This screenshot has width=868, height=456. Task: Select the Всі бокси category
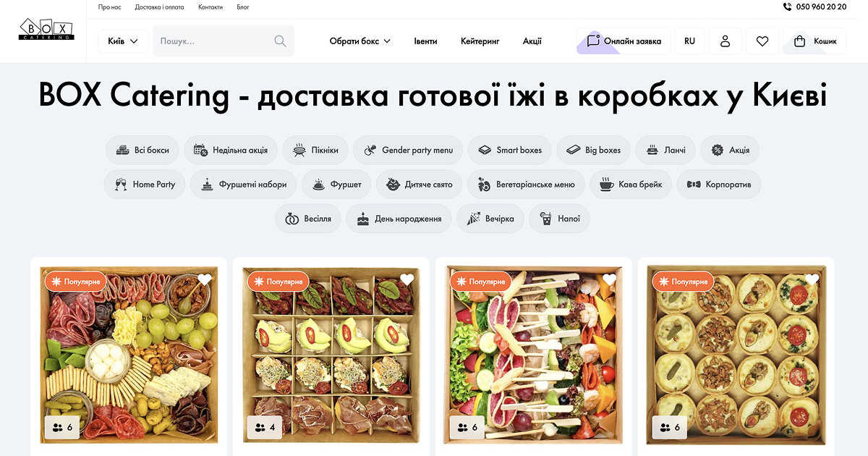point(142,150)
